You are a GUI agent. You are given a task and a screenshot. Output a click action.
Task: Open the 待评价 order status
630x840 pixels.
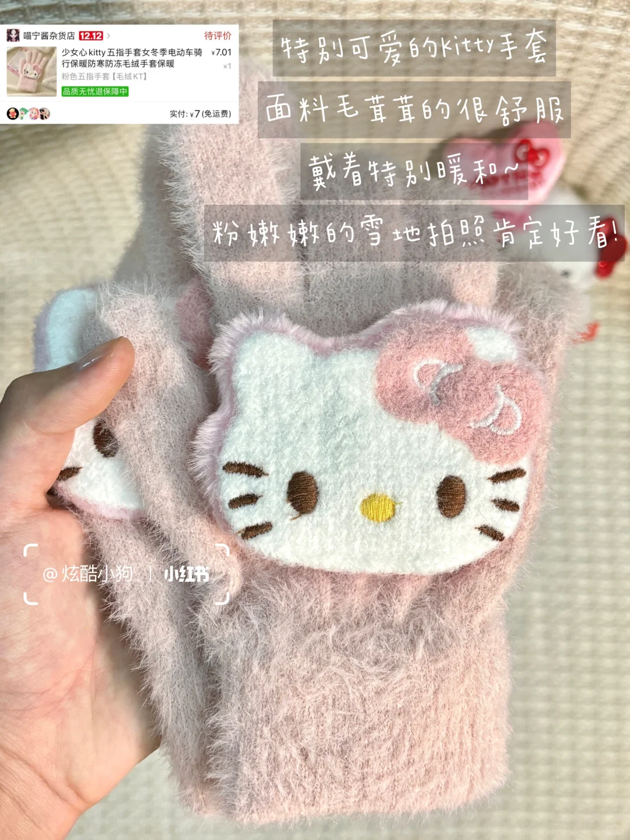[218, 36]
